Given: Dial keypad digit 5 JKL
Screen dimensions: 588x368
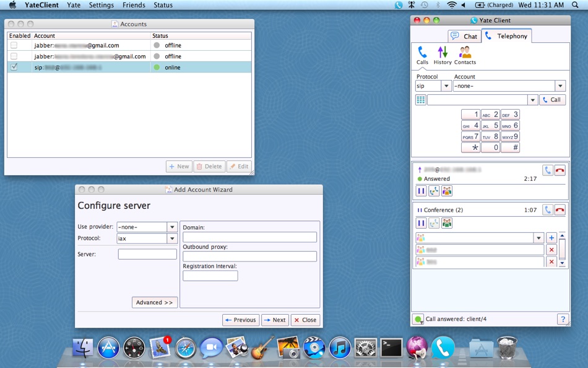Looking at the screenshot, I should pos(490,125).
